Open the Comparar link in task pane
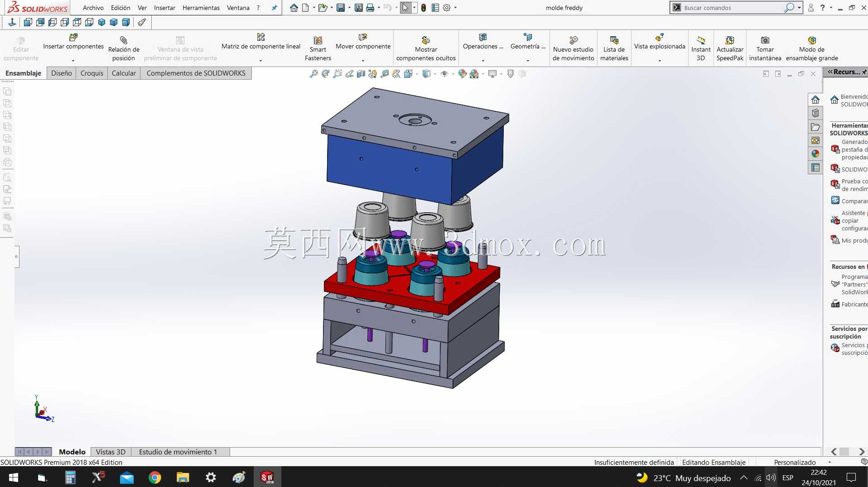Screen dimensions: 868x487 coord(849,201)
